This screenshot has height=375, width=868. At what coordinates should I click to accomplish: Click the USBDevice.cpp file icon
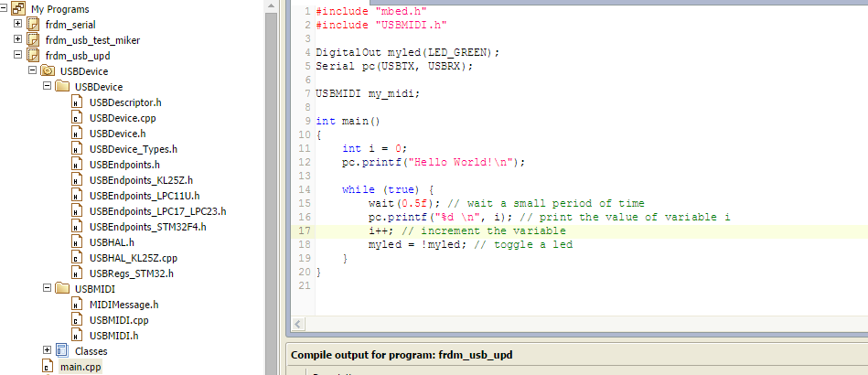pyautogui.click(x=77, y=118)
